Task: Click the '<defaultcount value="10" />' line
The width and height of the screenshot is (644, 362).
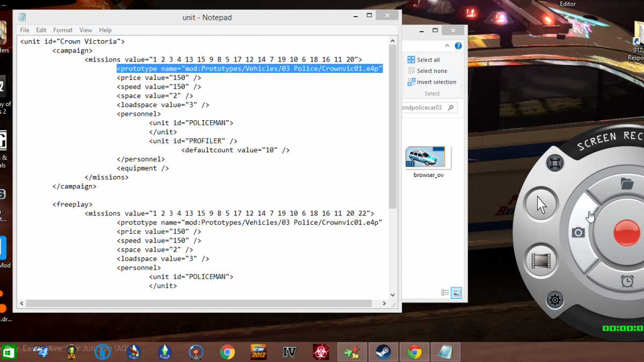Action: click(x=236, y=150)
